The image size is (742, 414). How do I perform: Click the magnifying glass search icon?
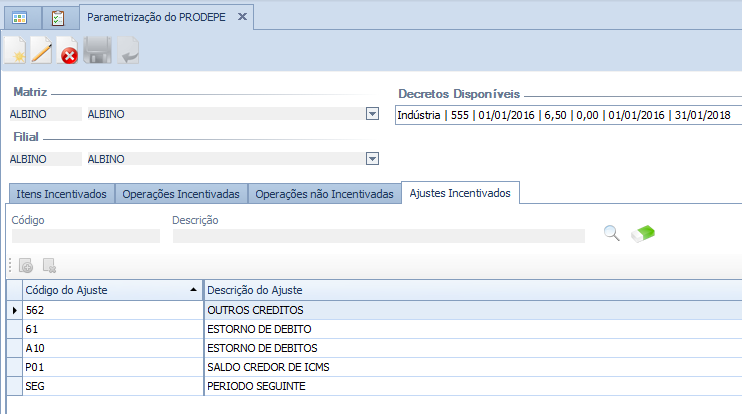coord(611,233)
